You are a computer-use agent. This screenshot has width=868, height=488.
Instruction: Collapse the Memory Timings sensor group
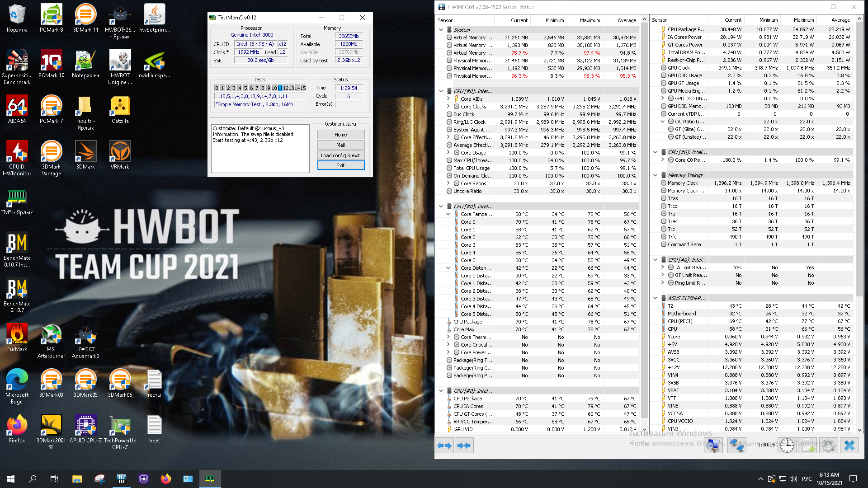(655, 175)
